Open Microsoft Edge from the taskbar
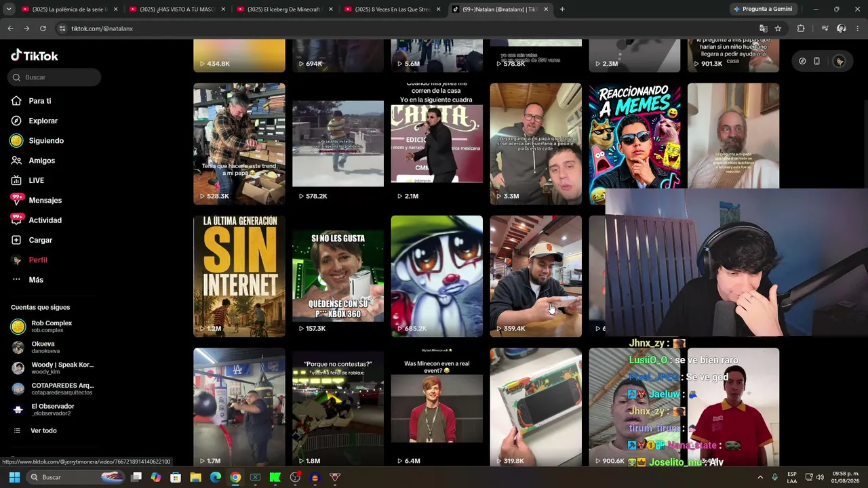868x488 pixels. click(x=215, y=477)
